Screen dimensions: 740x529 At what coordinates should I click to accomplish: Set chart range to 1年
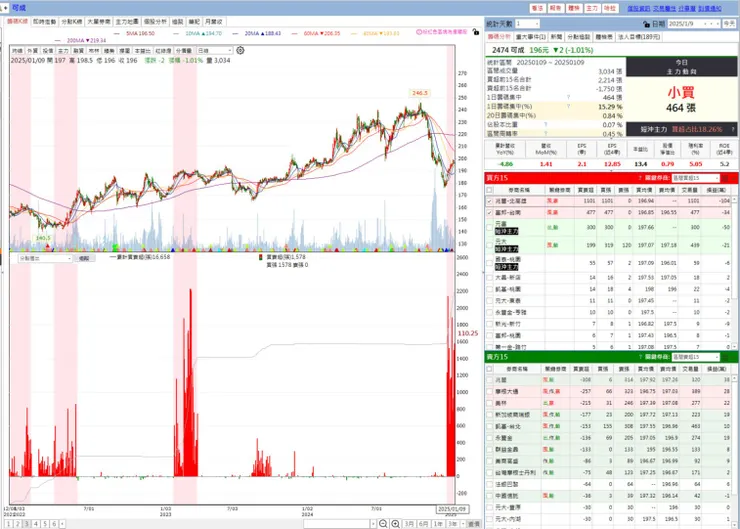438,524
